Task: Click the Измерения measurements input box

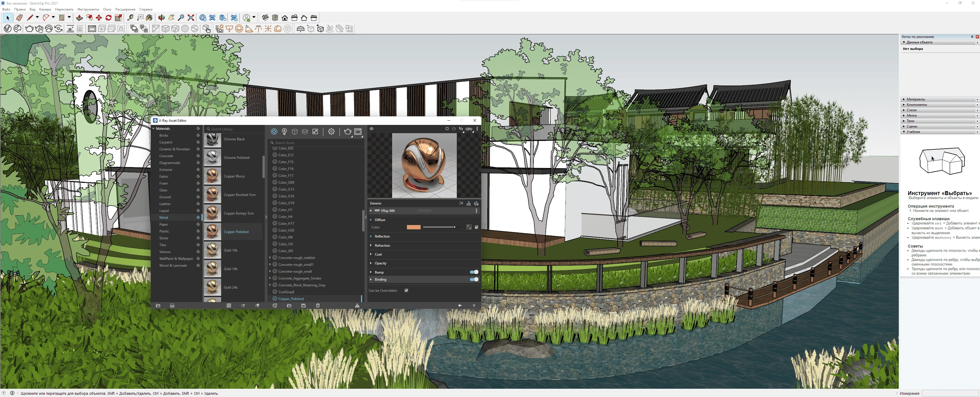Action: 950,394
